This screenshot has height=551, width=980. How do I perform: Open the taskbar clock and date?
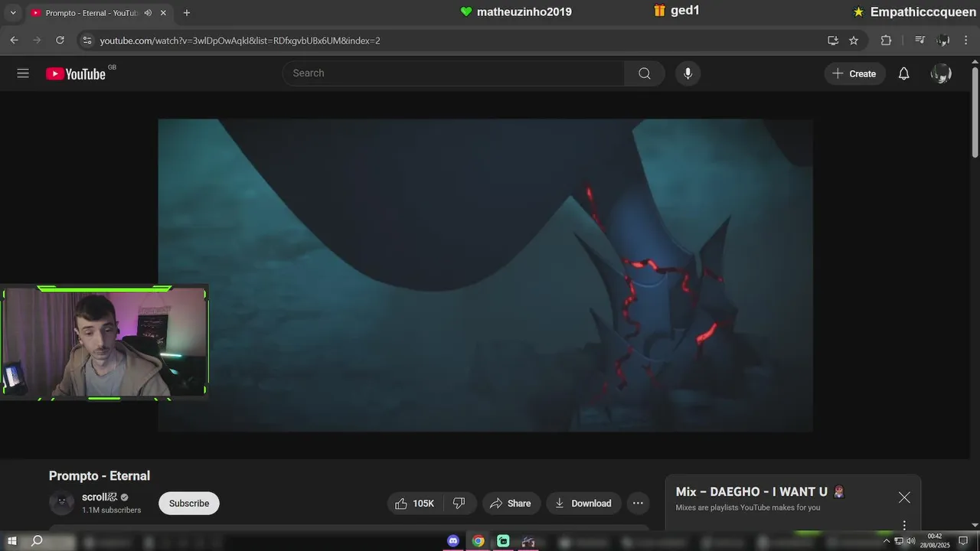935,540
